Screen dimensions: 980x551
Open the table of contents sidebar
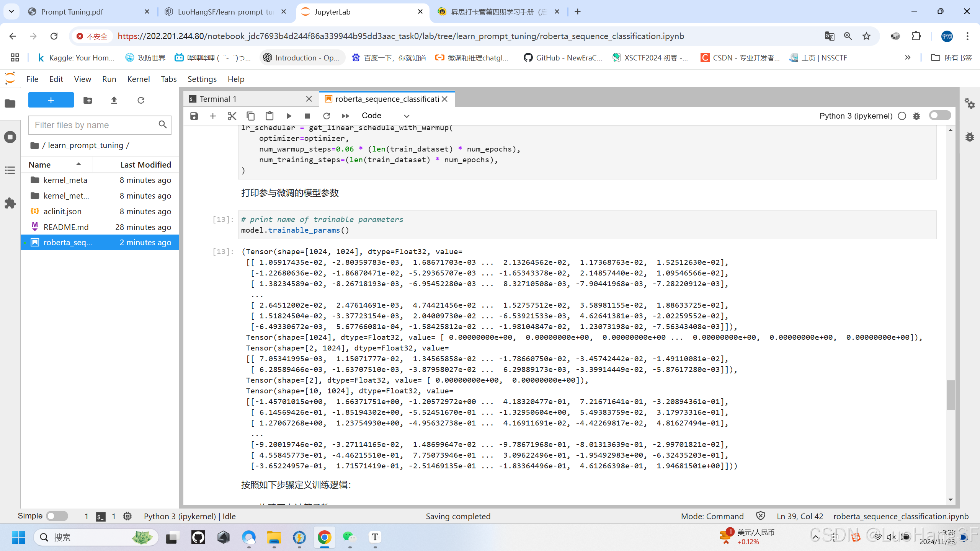[x=10, y=170]
